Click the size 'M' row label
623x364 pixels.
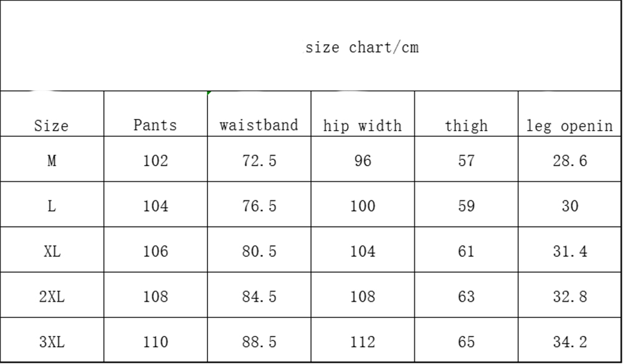tap(52, 161)
